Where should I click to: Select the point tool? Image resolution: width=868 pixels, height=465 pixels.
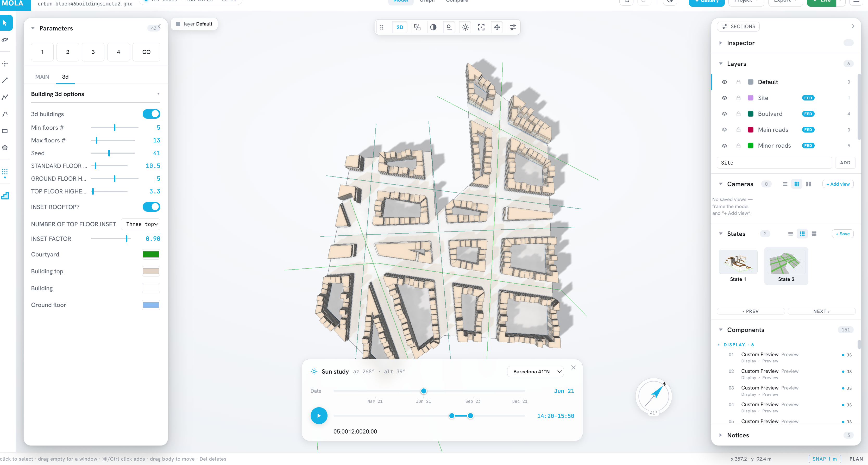(x=5, y=63)
